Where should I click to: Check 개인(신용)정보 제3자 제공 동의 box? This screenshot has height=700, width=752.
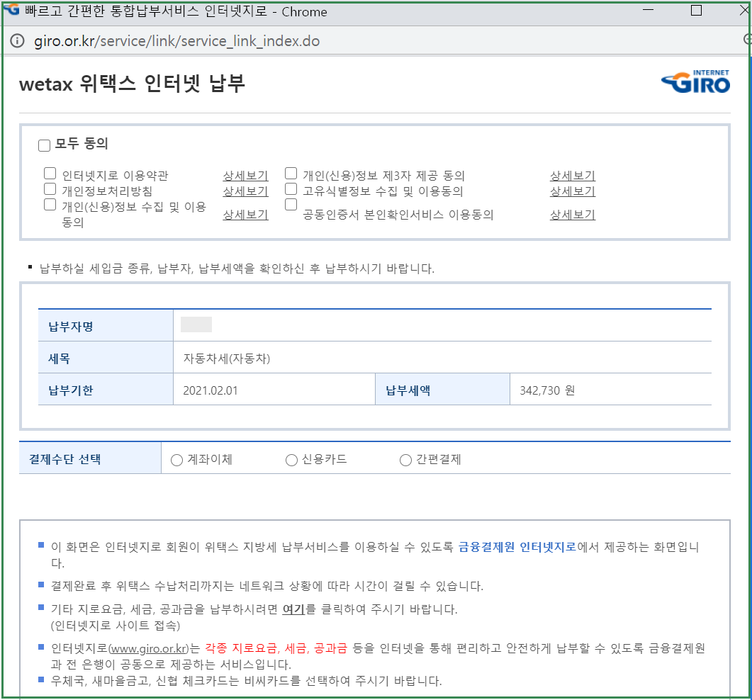click(291, 173)
